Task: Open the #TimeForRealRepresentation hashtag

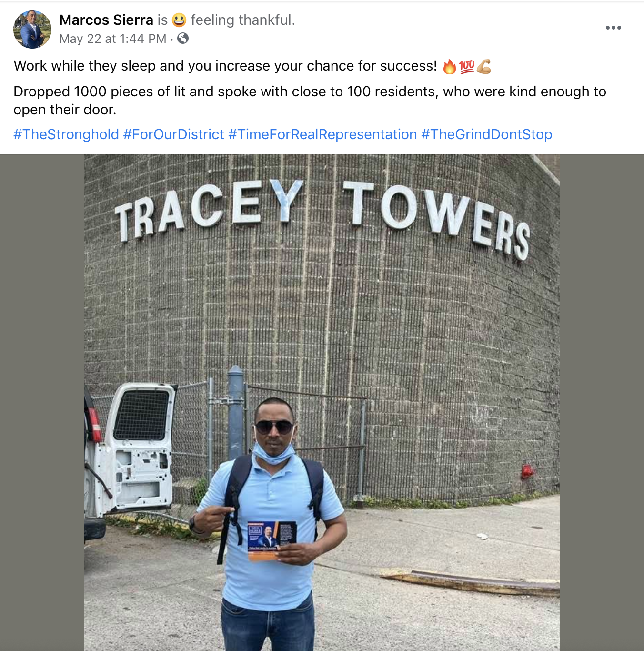Action: click(322, 134)
